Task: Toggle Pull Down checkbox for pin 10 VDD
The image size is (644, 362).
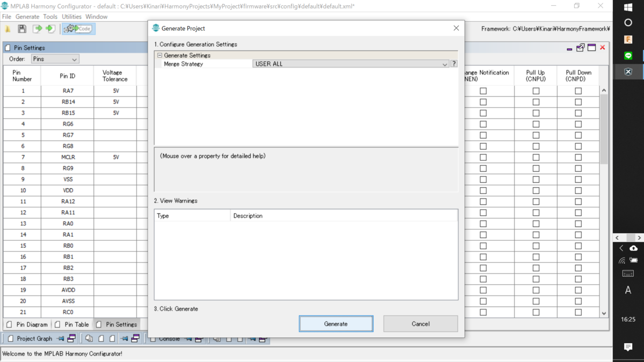Action: click(578, 190)
